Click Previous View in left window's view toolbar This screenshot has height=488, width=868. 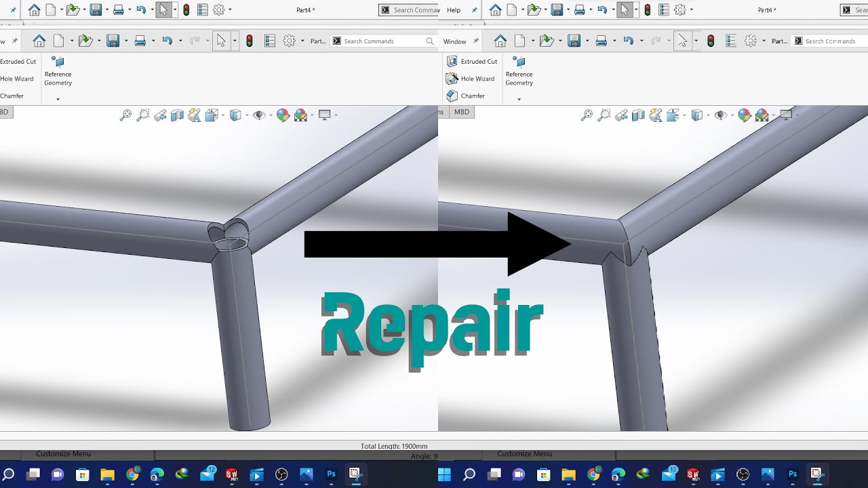click(x=160, y=115)
